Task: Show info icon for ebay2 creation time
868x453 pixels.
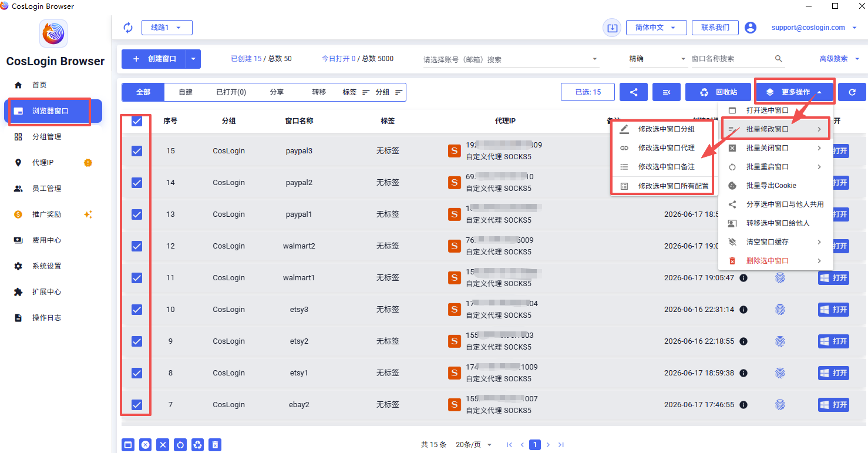Action: [x=743, y=405]
